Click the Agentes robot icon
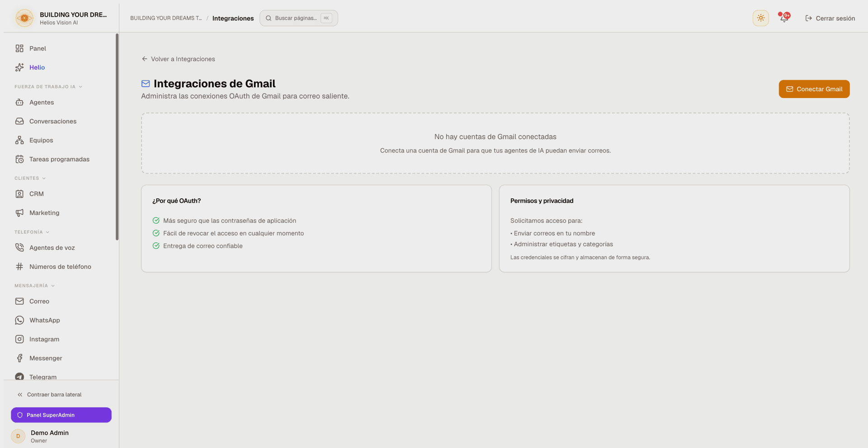Viewport: 868px width, 448px height. point(19,103)
